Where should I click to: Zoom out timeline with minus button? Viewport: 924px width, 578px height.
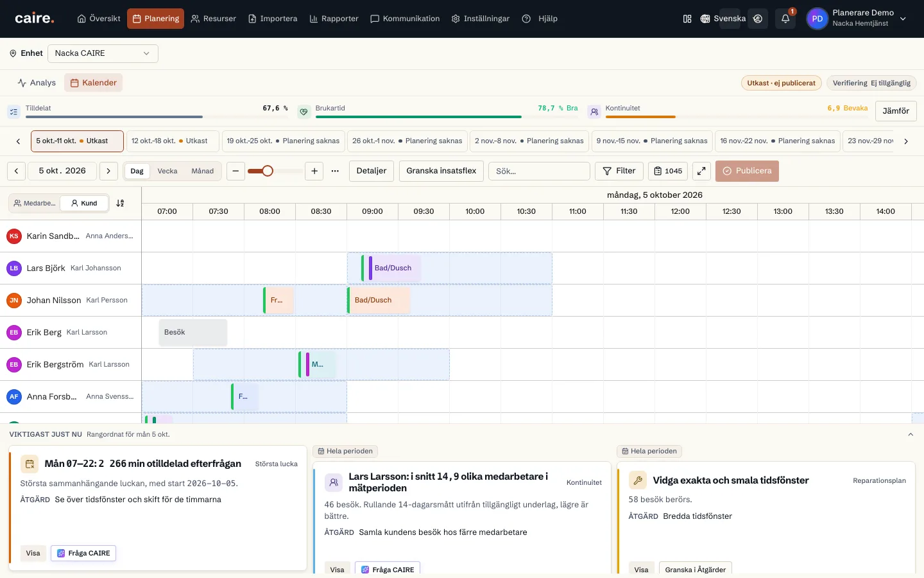(235, 171)
